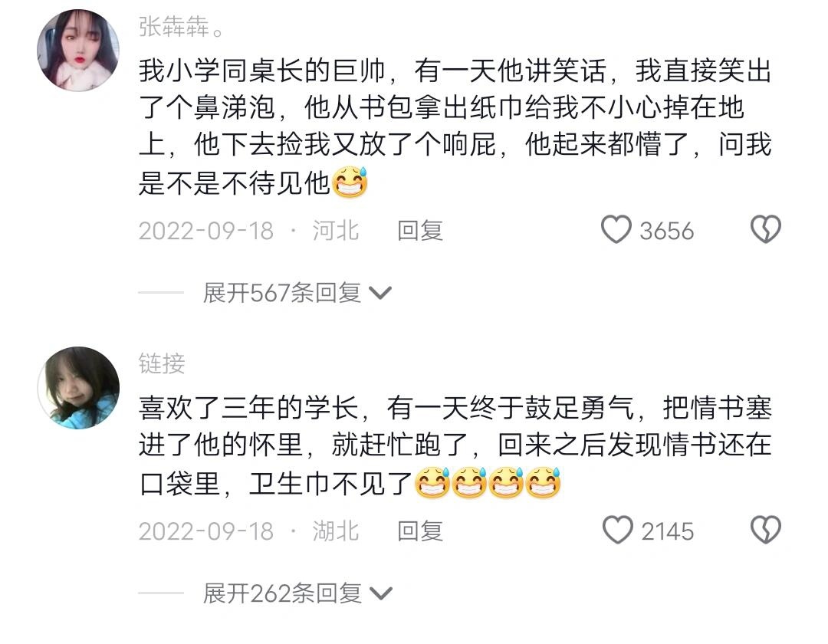Expand 262 replies

coord(282,593)
